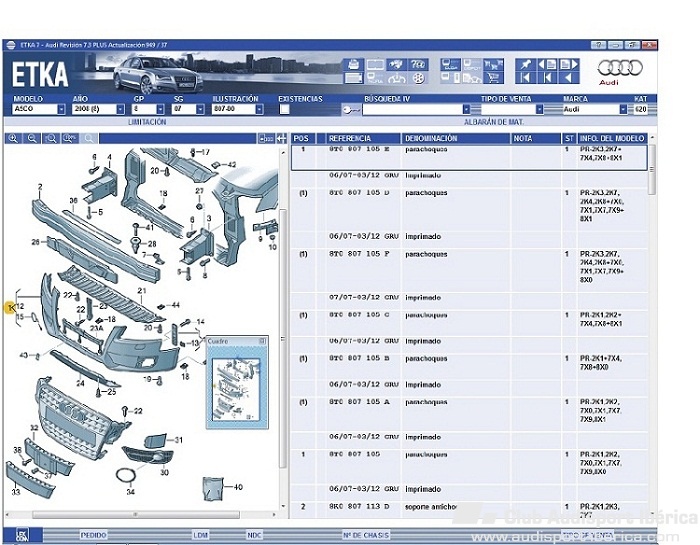Click the illustration horizontal scrollbar thumb
700x545 pixels.
tap(136, 514)
